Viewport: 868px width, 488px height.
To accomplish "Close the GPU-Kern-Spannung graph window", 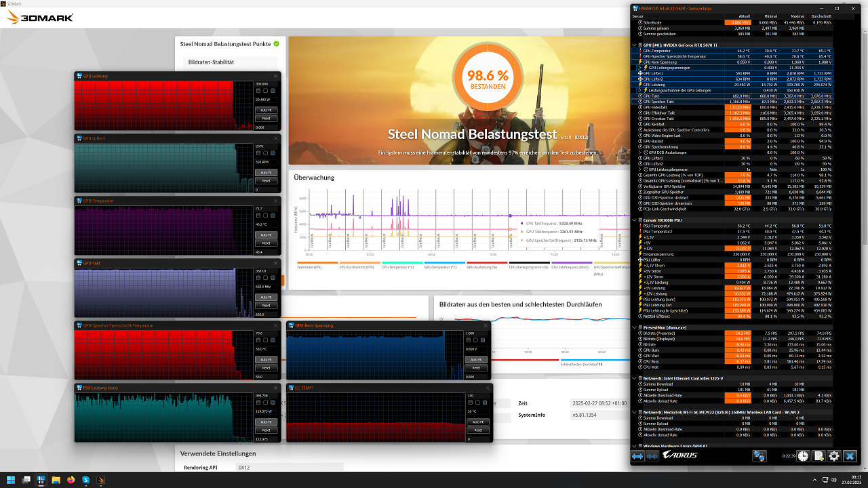I will coord(487,325).
